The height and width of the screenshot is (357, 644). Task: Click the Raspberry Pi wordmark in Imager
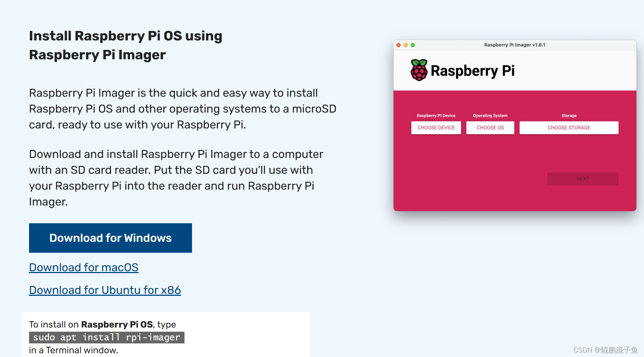(x=473, y=71)
